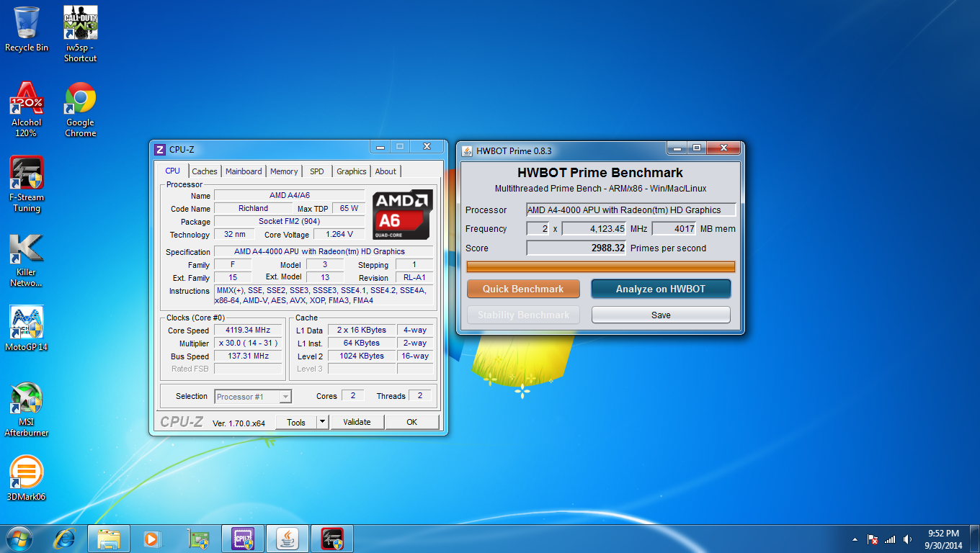
Task: Click the Code Name value Richland
Action: [x=253, y=208]
